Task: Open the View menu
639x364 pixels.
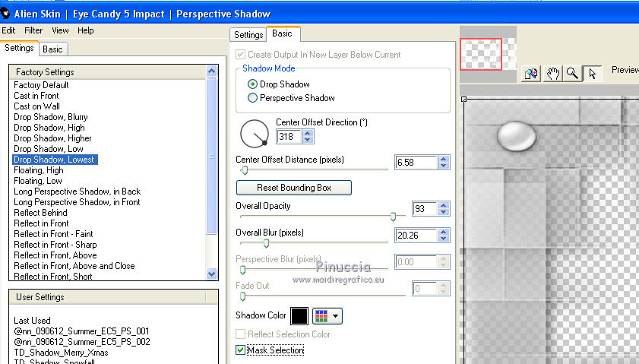Action: pos(60,30)
